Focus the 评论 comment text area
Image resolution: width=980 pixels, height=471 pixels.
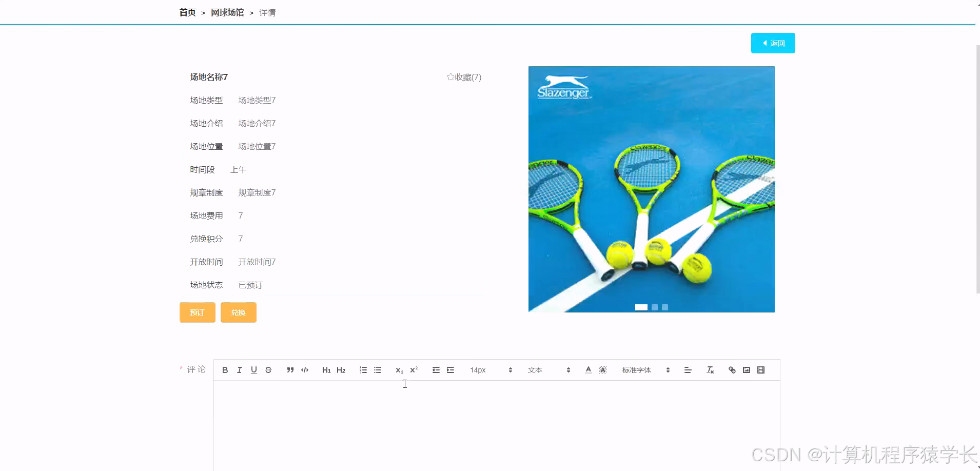[x=497, y=426]
